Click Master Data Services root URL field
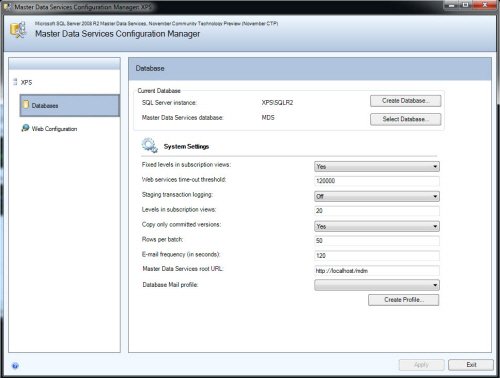The width and height of the screenshot is (500, 378). [377, 271]
